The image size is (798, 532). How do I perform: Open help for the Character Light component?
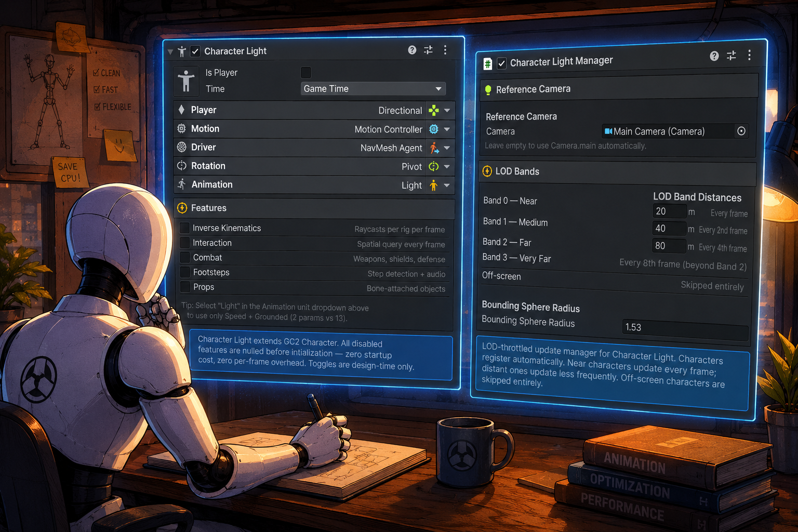coord(412,50)
